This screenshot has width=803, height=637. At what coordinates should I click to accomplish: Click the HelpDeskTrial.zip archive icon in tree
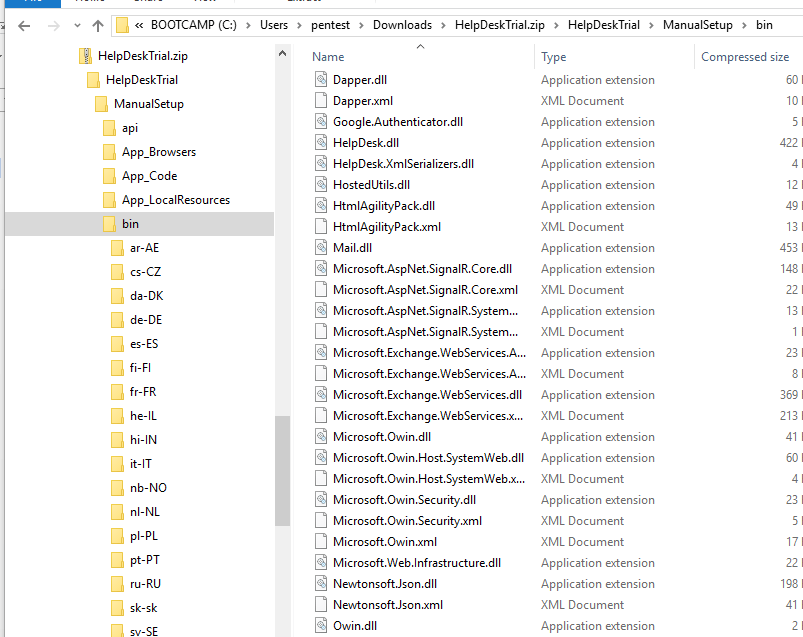[x=85, y=56]
